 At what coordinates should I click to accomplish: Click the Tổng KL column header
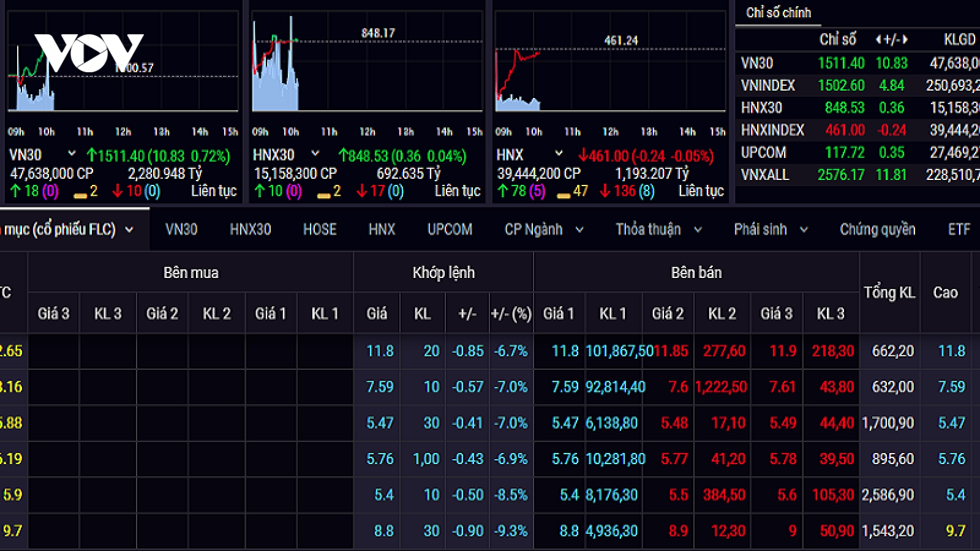[x=889, y=293]
